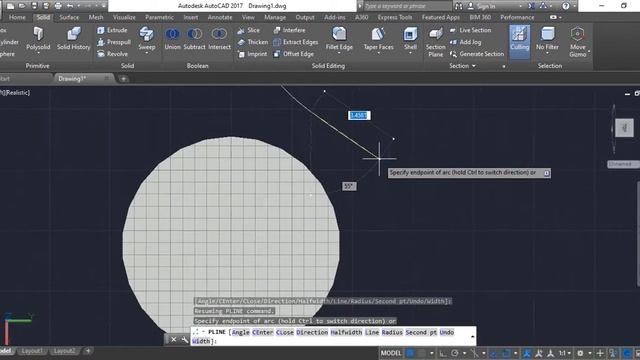Close the command line with the X button
Viewport: 640px width, 360px height.
[x=173, y=340]
